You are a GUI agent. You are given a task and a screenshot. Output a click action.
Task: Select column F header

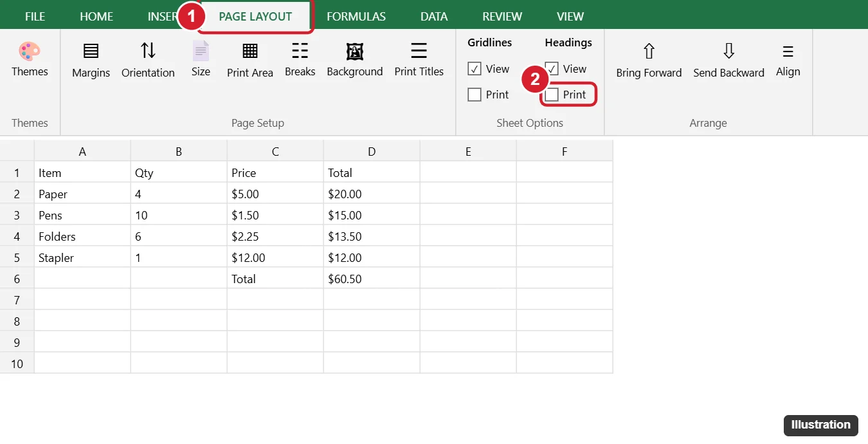tap(565, 151)
